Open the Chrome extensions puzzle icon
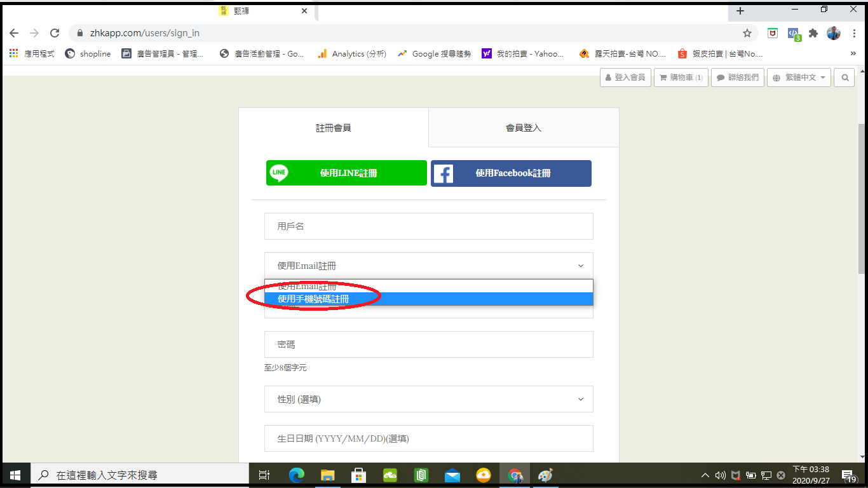The width and height of the screenshot is (868, 488). point(813,33)
